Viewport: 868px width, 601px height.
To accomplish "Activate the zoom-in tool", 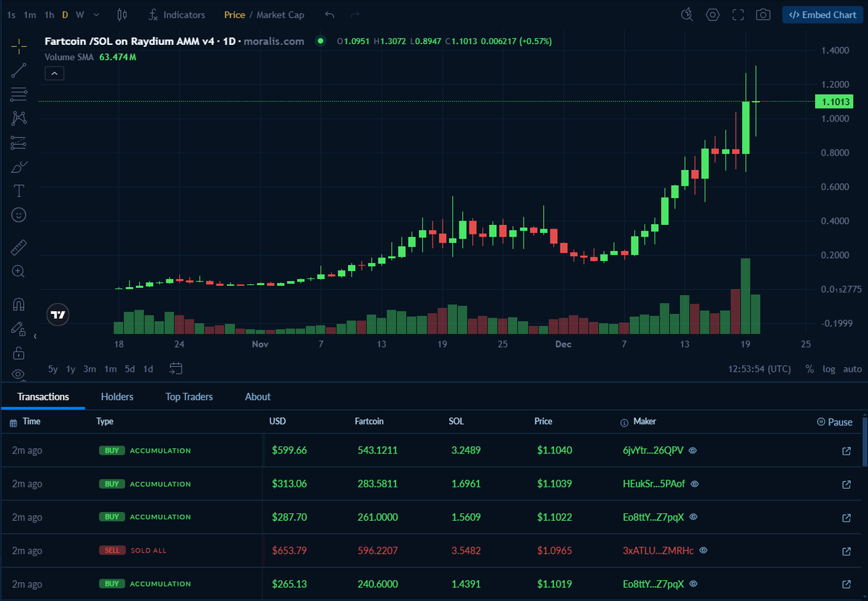I will coord(18,272).
